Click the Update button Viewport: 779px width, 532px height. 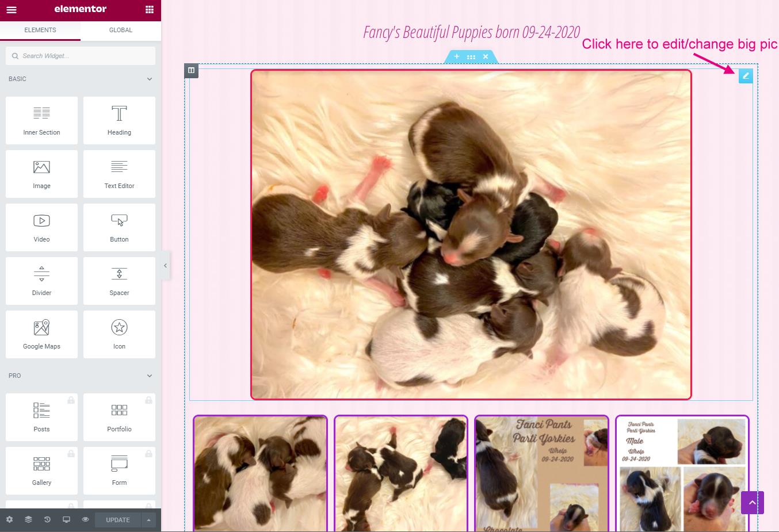click(118, 520)
